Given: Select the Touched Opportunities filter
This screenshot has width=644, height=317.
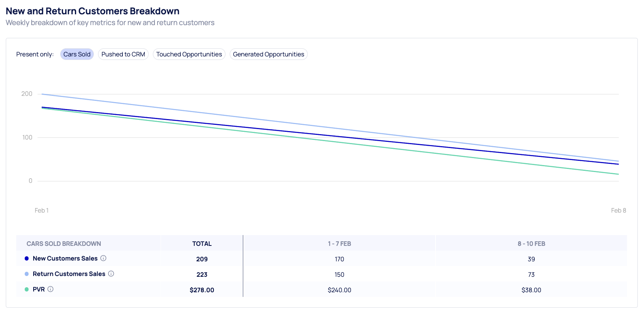Looking at the screenshot, I should [189, 55].
